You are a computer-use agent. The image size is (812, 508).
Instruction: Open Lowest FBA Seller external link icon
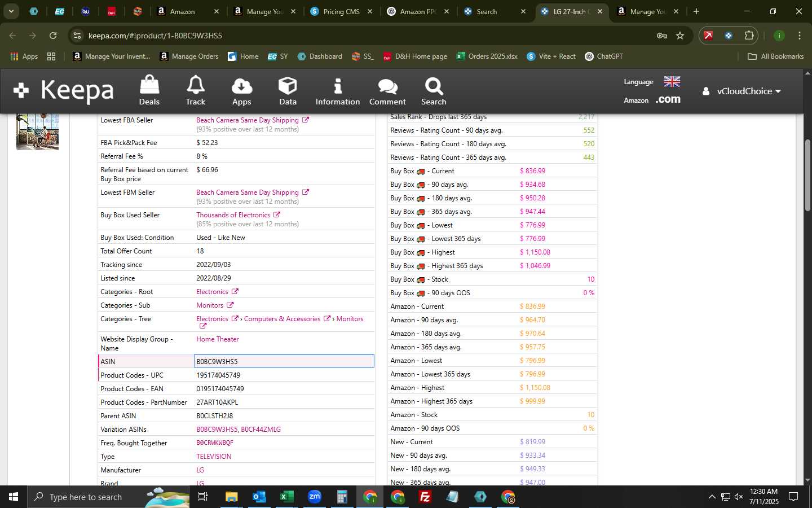[x=306, y=120]
